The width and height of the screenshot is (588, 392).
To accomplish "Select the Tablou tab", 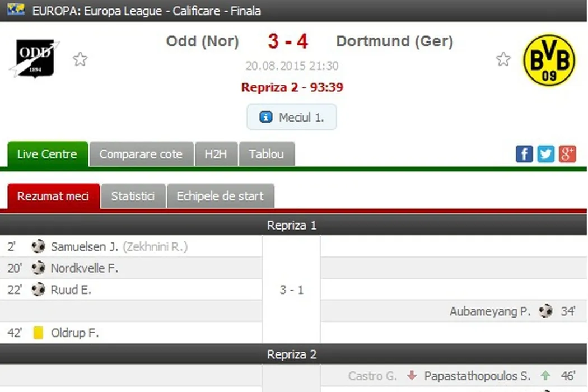I will [267, 155].
